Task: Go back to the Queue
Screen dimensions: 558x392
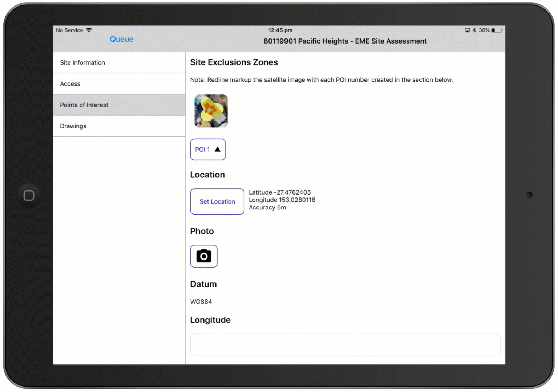Action: pyautogui.click(x=122, y=39)
